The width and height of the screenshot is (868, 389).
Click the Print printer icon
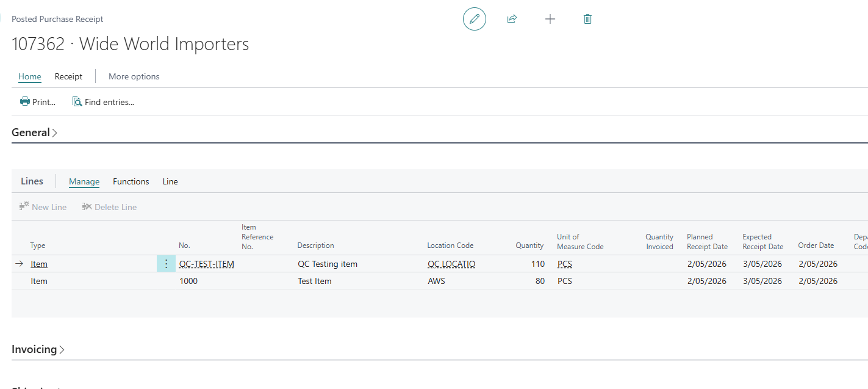click(25, 102)
